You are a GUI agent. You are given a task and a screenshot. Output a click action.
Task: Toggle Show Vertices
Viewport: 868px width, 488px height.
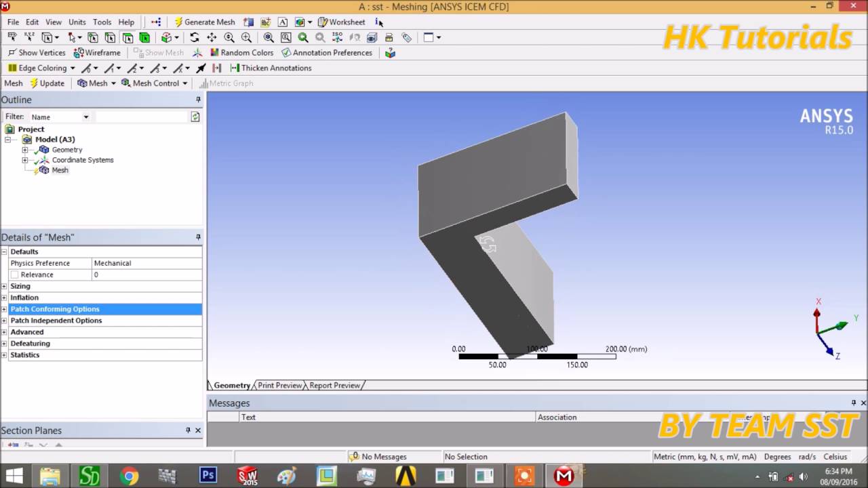[36, 52]
